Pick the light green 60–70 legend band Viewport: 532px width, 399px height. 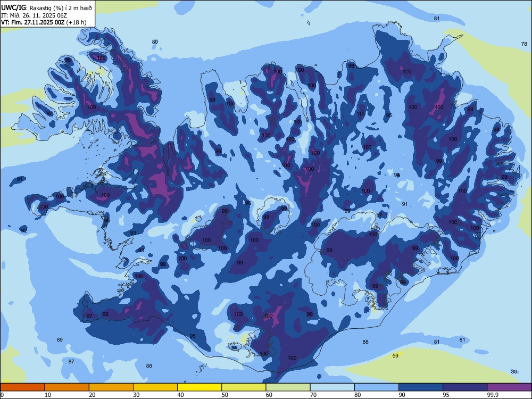[288, 387]
